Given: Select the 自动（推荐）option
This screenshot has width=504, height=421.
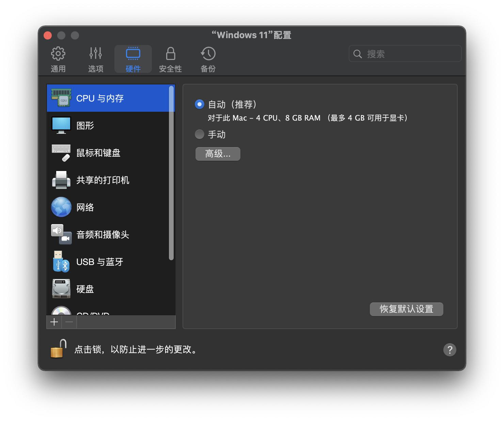Looking at the screenshot, I should coord(199,104).
